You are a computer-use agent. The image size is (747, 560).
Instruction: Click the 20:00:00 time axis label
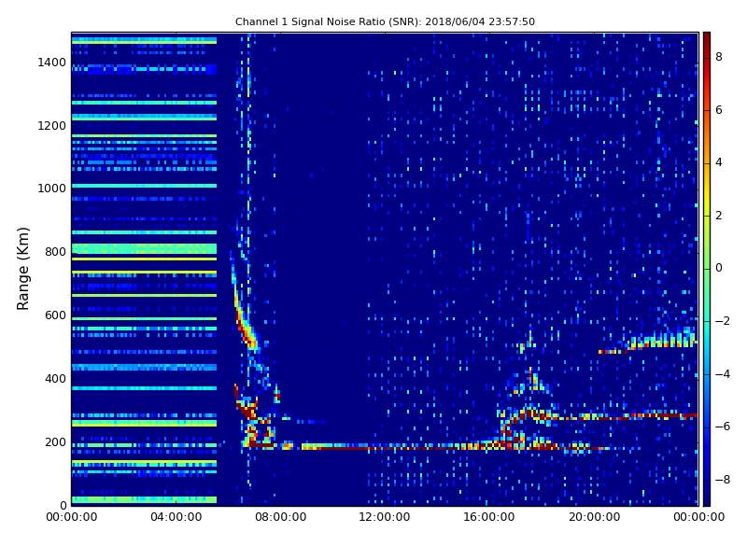pyautogui.click(x=595, y=517)
